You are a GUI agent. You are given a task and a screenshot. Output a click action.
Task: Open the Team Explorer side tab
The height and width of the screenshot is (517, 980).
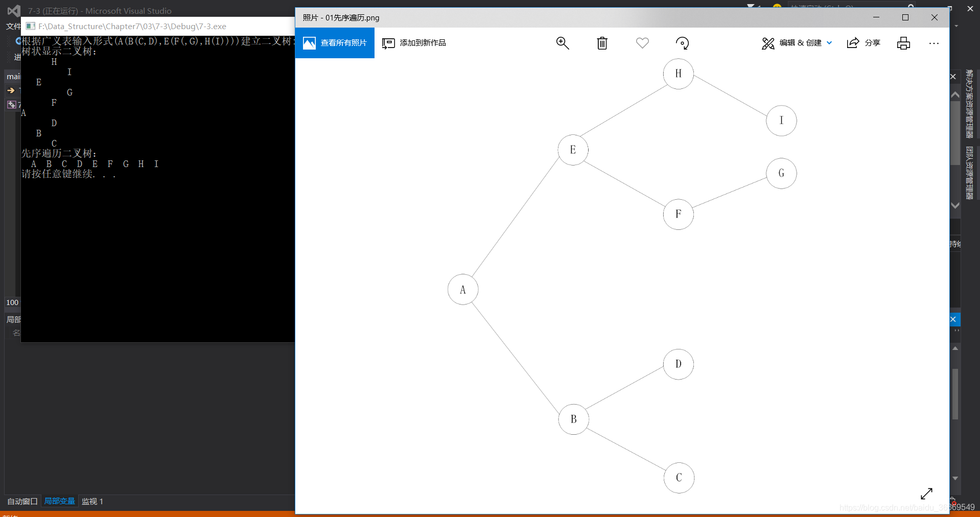coord(969,173)
